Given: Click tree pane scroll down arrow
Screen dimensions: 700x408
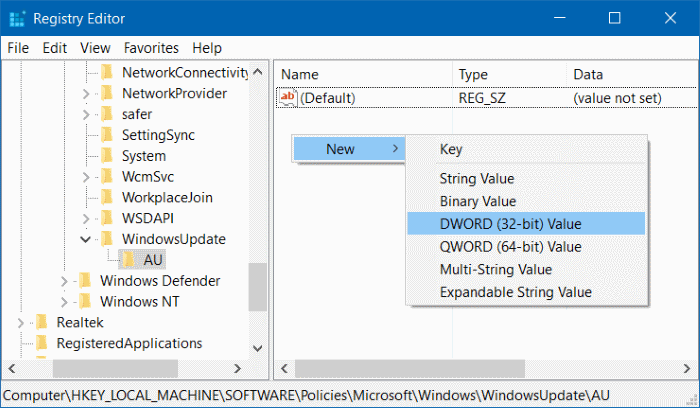Looking at the screenshot, I should (x=258, y=349).
